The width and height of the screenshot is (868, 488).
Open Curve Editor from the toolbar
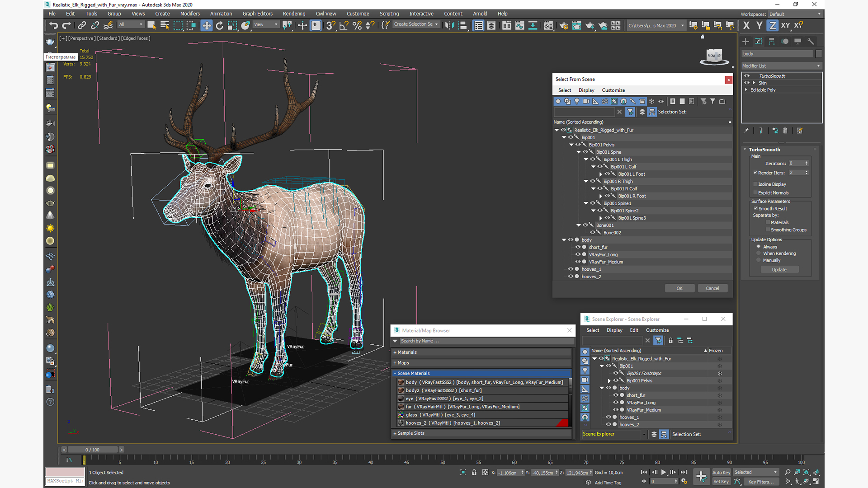(520, 25)
